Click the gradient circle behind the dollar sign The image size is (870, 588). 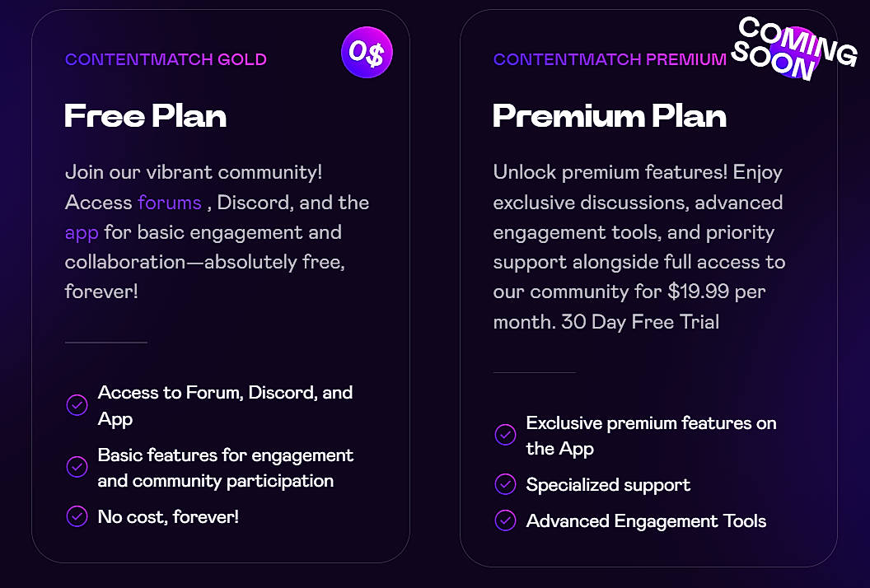[367, 52]
